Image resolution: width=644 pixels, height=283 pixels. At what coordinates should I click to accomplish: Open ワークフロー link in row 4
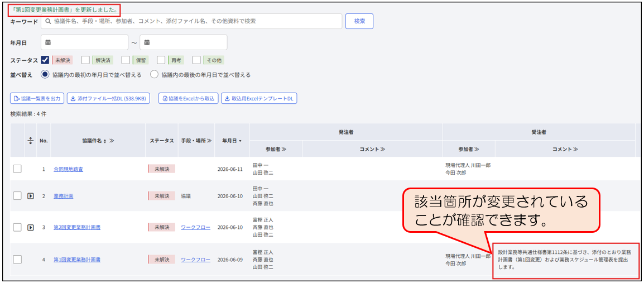point(195,260)
